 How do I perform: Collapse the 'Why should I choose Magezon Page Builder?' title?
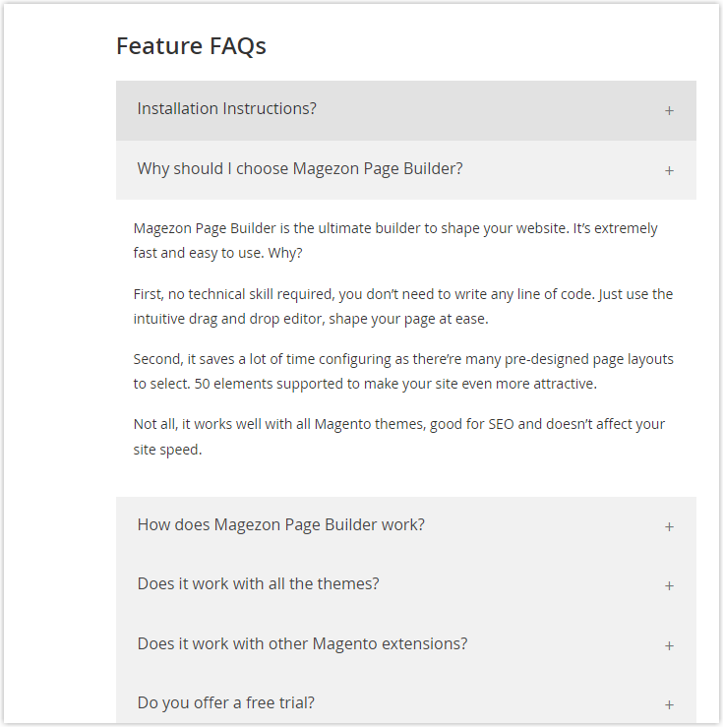[x=300, y=168]
